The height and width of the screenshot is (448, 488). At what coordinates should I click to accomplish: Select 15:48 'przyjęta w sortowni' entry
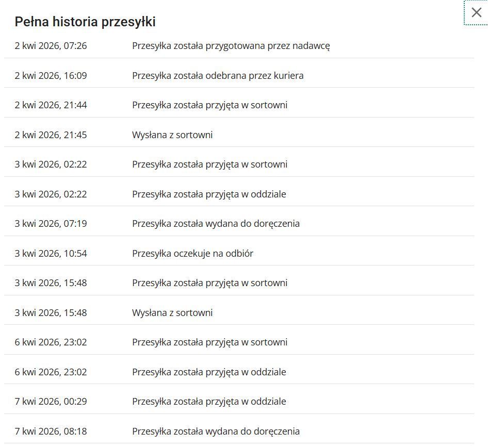[x=209, y=283]
